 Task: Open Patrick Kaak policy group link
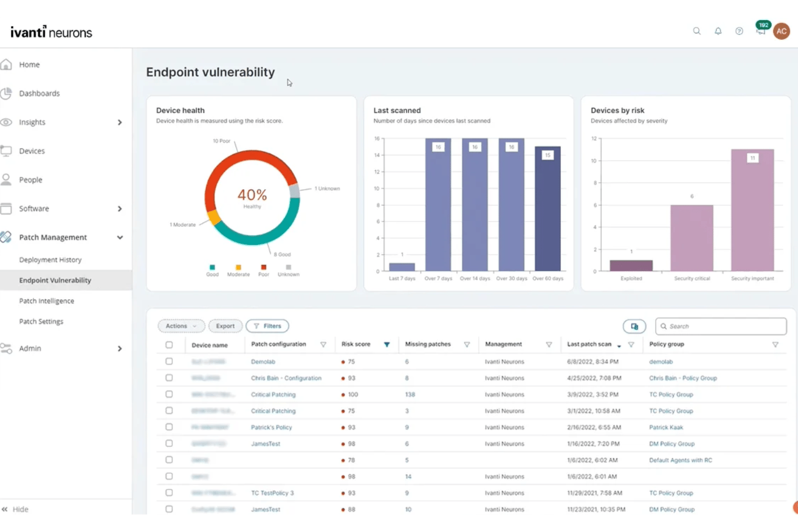666,427
